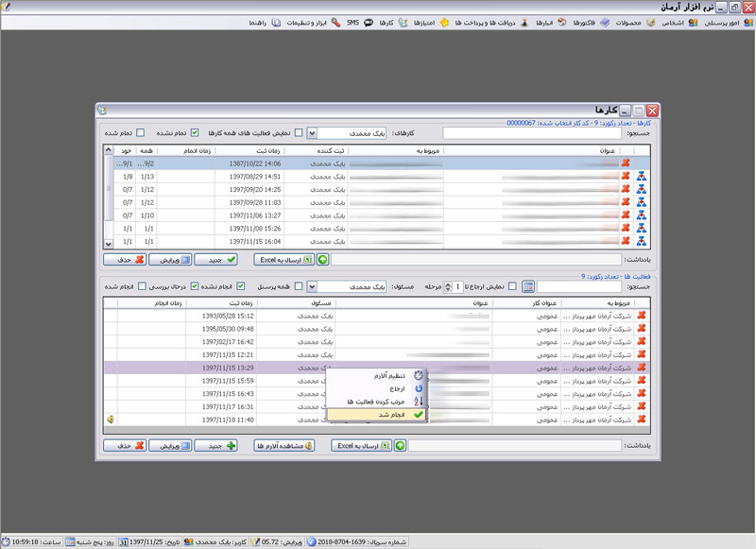
Task: Click the دریافت ها و پرداخت ها icon
Action: (524, 23)
